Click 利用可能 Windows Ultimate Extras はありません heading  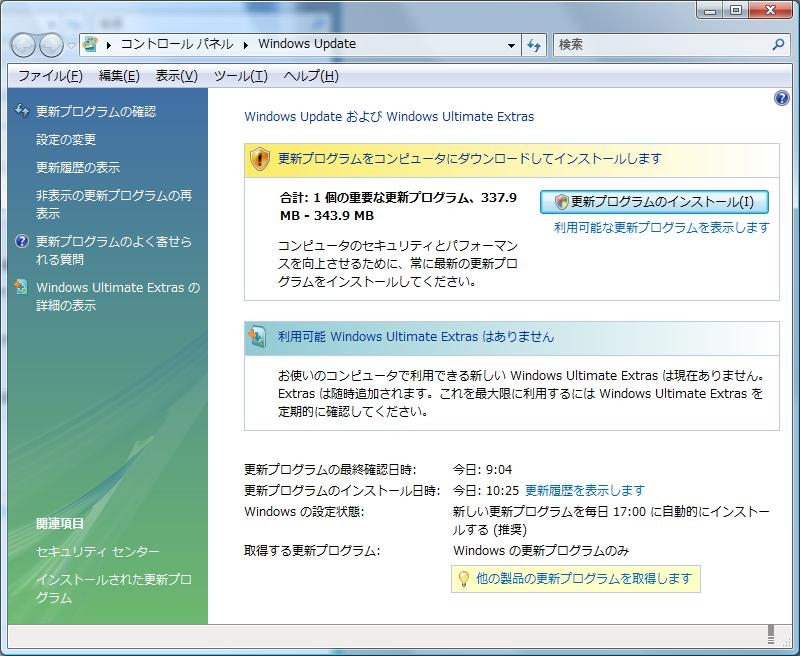[x=416, y=337]
